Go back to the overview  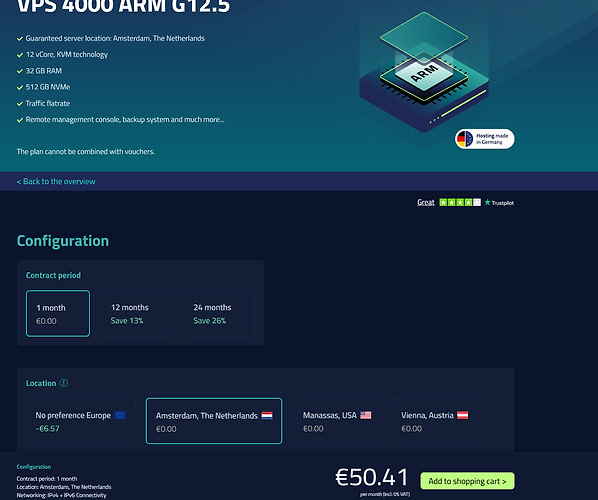tap(56, 182)
